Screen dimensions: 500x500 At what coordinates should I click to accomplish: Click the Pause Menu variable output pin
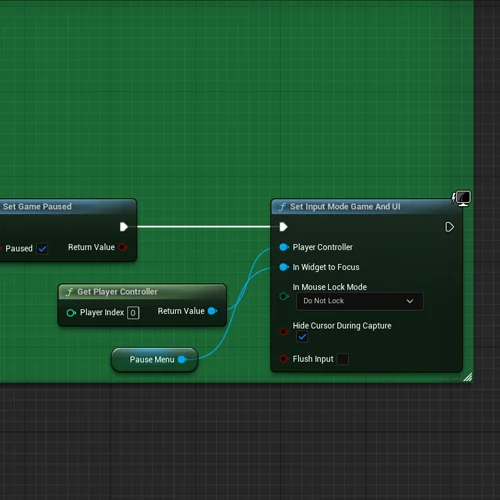(182, 359)
